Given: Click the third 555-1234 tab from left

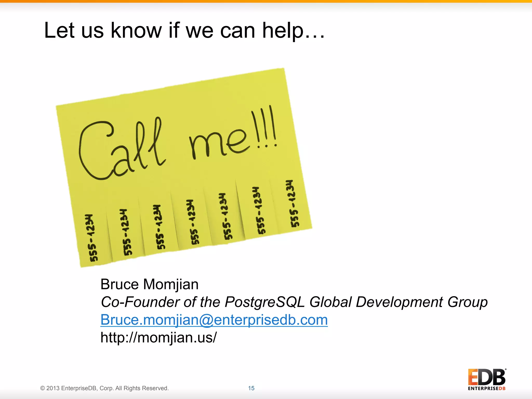Looking at the screenshot, I should click(159, 227).
